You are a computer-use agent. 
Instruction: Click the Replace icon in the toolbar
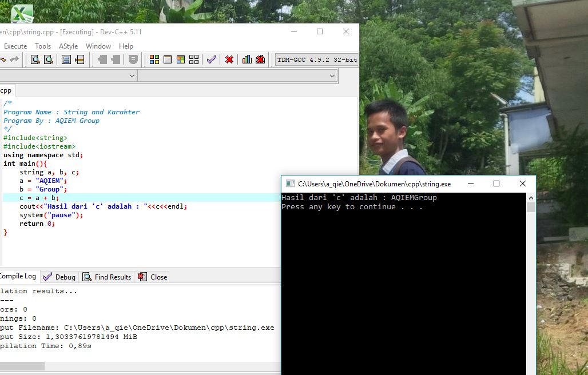click(49, 59)
